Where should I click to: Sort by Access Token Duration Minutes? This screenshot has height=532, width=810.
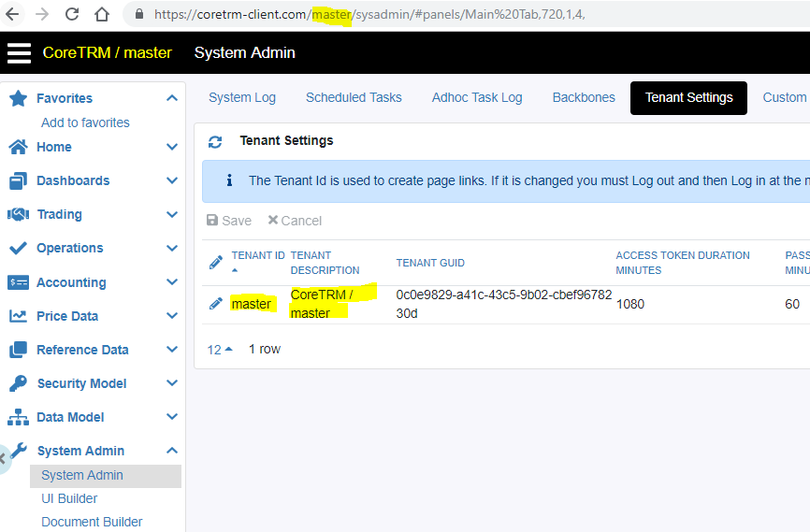pos(683,263)
